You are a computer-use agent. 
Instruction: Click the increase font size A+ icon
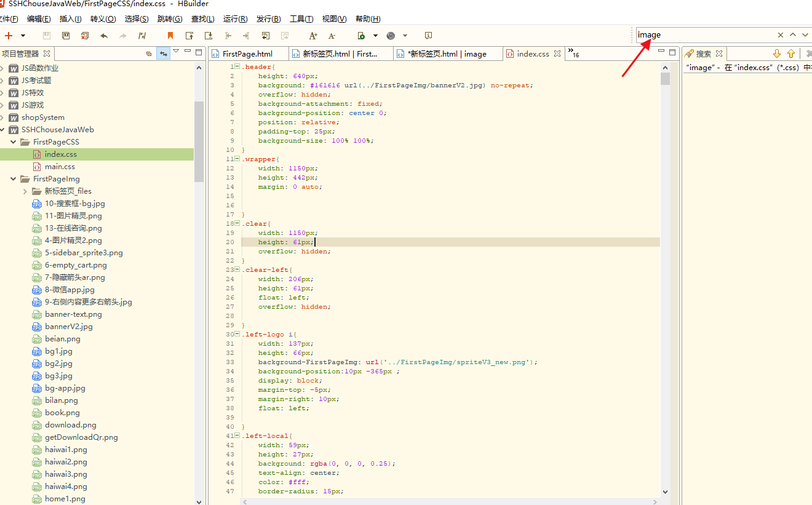click(313, 36)
